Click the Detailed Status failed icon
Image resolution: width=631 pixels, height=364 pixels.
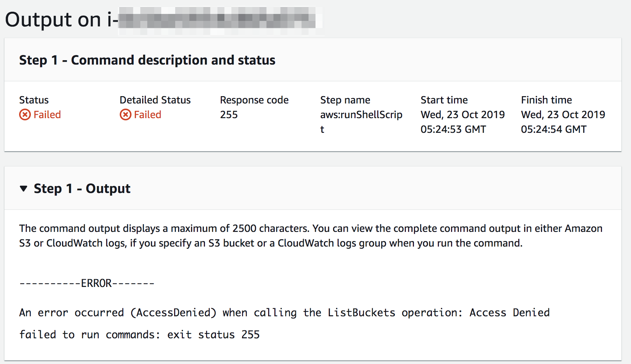[125, 115]
